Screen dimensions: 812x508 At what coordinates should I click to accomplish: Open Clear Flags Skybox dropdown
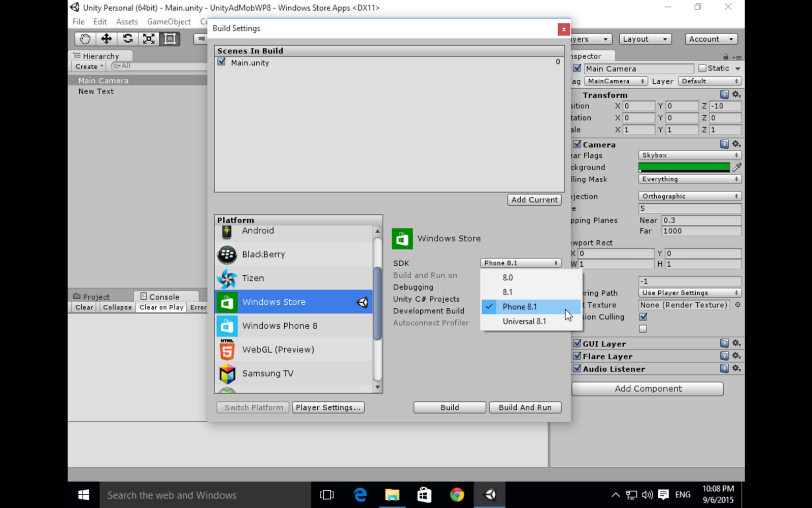click(x=690, y=155)
